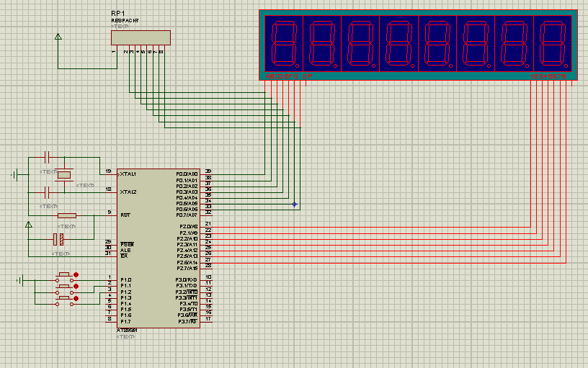
Task: Toggle the red actuator of the P1.0 button
Action: [x=76, y=274]
